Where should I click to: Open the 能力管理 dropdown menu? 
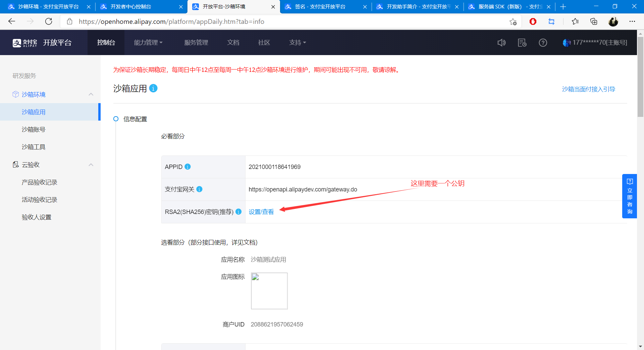[x=148, y=43]
